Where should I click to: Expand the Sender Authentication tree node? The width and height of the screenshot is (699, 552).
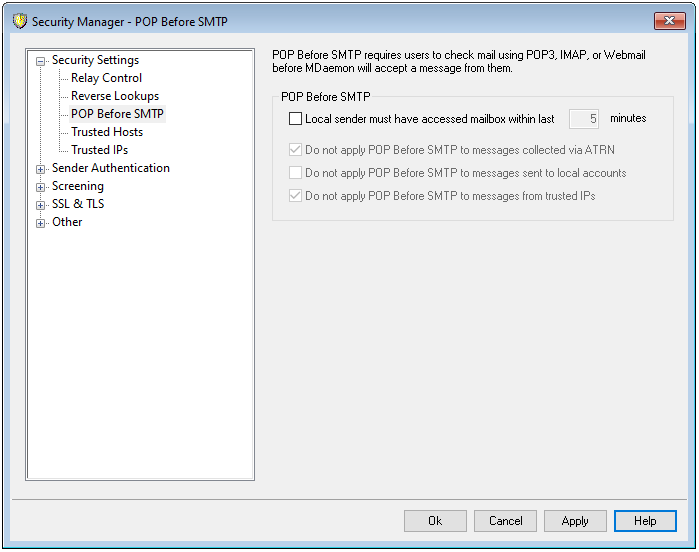click(41, 169)
